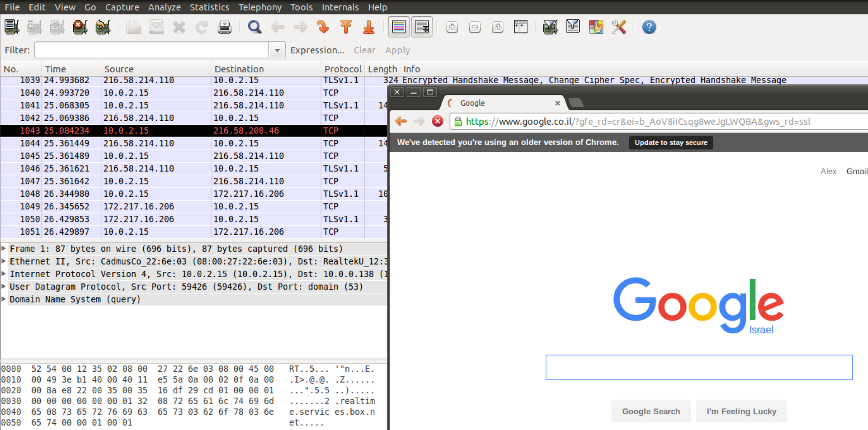
Task: Open the filter history dropdown arrow
Action: (277, 50)
